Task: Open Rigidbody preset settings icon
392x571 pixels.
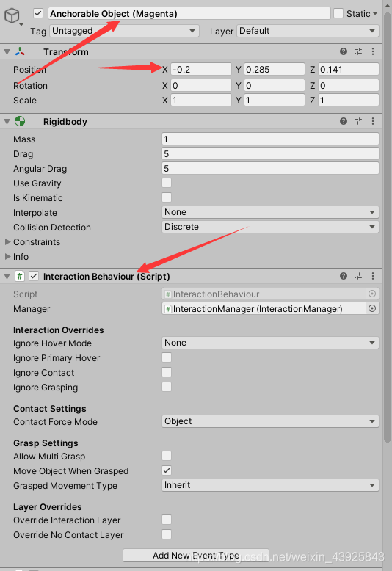Action: [x=358, y=121]
